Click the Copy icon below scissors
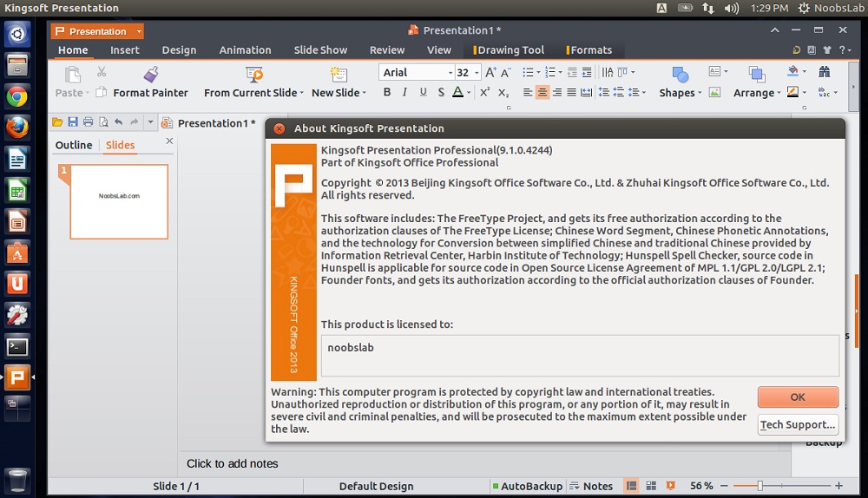This screenshot has height=498, width=868. tap(101, 92)
